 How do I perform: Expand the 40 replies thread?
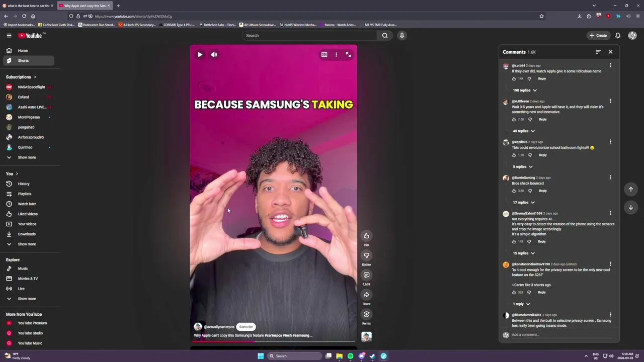click(524, 131)
